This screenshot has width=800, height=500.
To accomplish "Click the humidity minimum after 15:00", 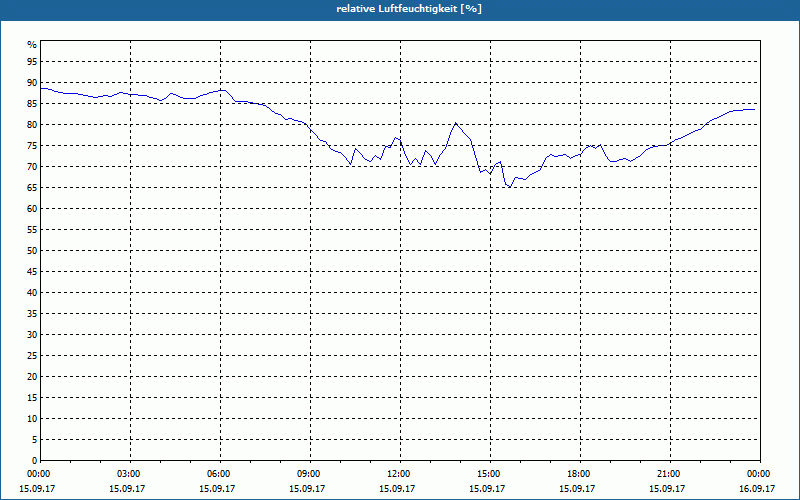I will (x=509, y=187).
